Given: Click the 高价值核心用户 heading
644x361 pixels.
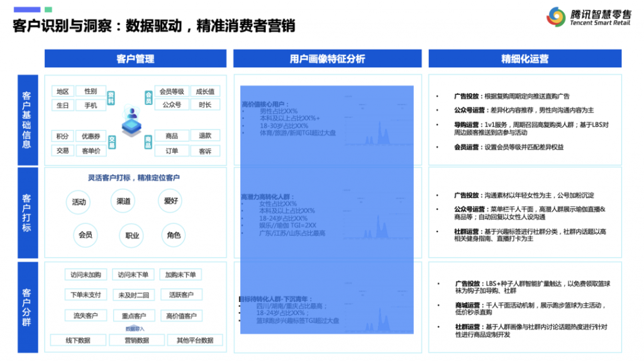Looking at the screenshot, I should click(x=265, y=104).
